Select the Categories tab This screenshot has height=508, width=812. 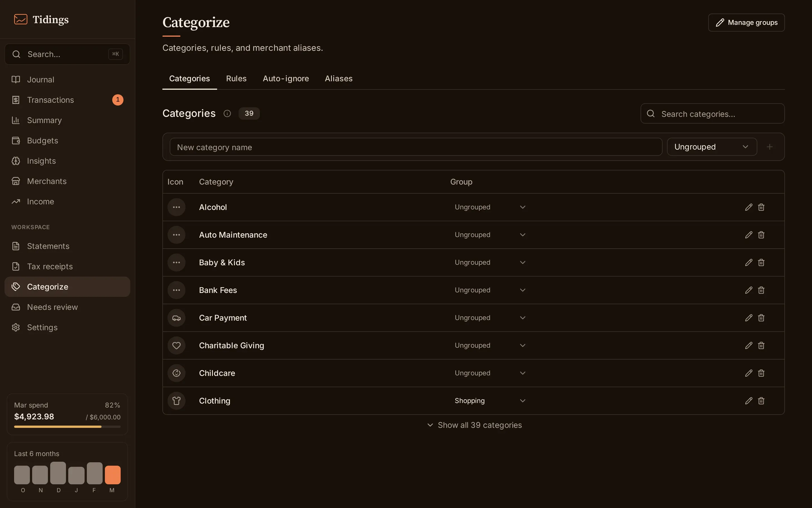click(x=189, y=79)
